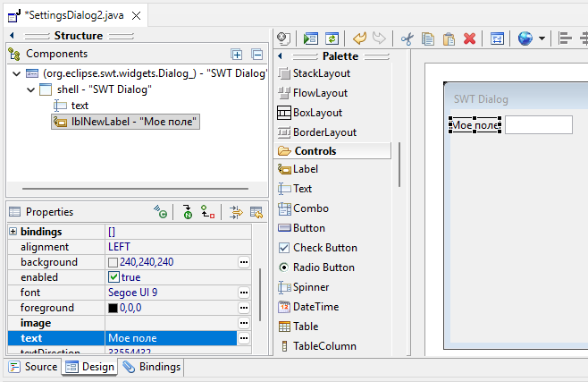This screenshot has width=588, height=382.
Task: Open the globe icon dropdown arrow
Action: pos(542,38)
